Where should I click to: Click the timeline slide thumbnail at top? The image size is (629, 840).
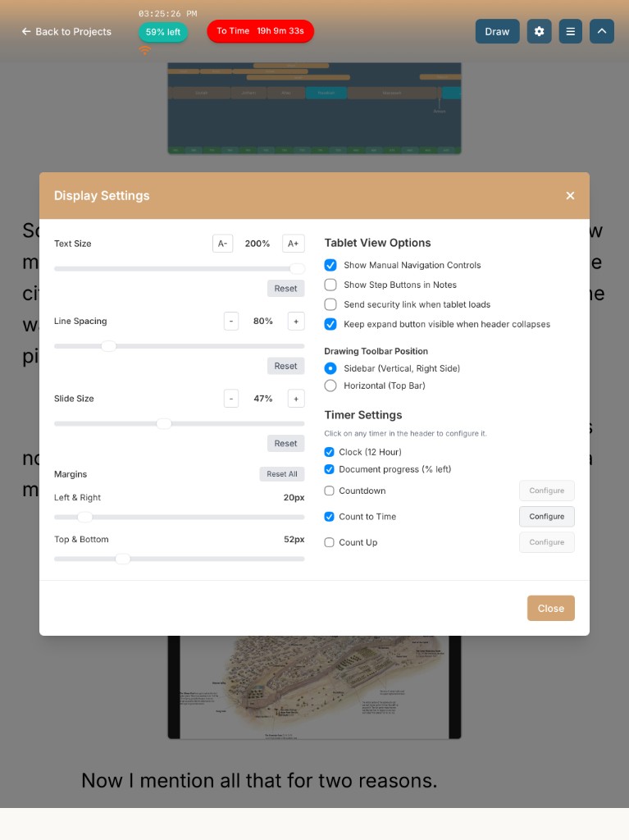tap(315, 108)
